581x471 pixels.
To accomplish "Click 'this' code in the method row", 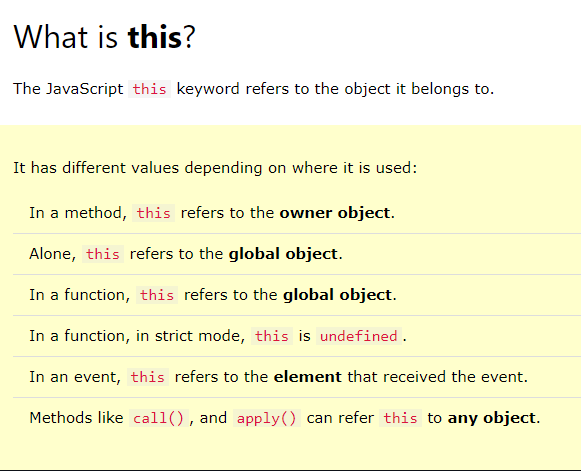I will click(x=153, y=213).
